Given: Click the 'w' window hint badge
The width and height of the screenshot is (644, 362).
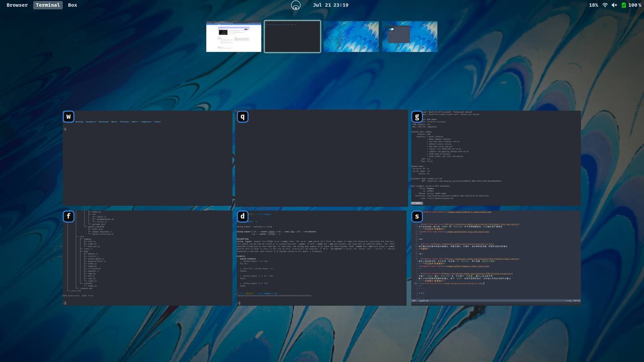Looking at the screenshot, I should 68,117.
